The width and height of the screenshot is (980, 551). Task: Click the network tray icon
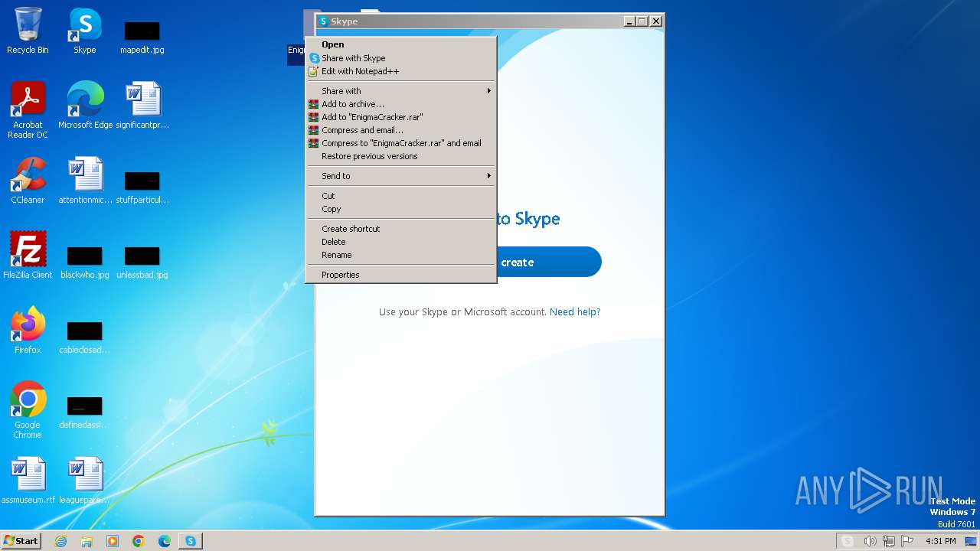[x=889, y=541]
